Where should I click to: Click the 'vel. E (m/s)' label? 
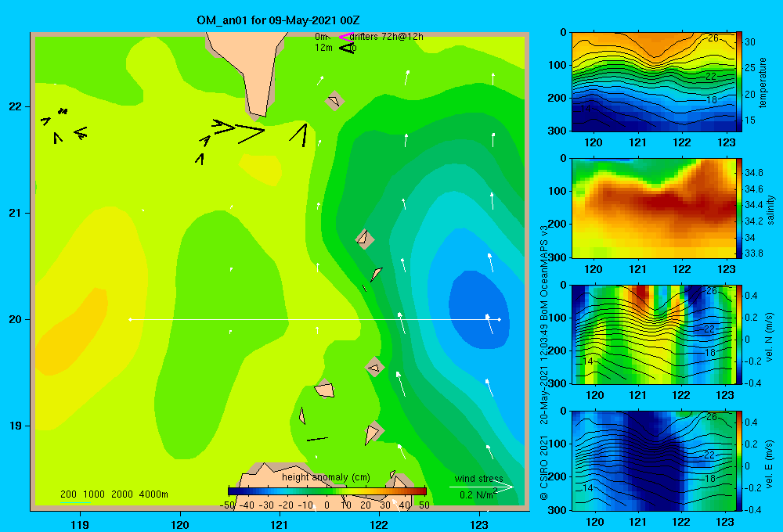769,463
